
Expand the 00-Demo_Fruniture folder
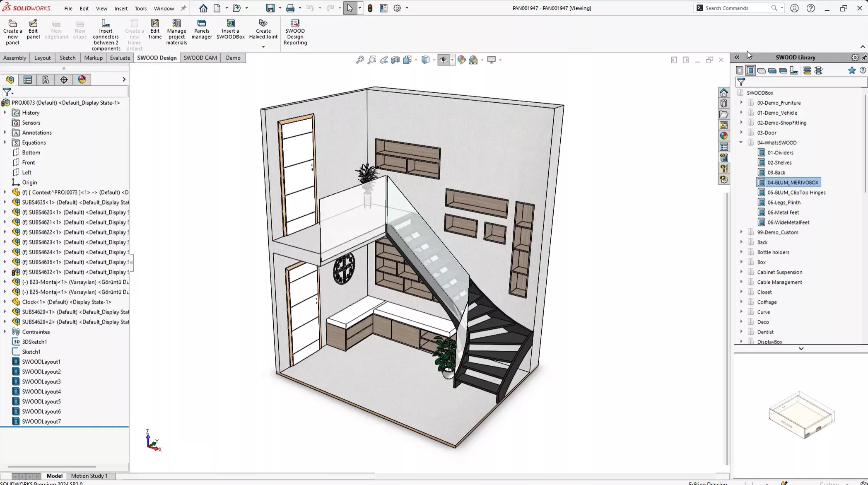point(741,103)
